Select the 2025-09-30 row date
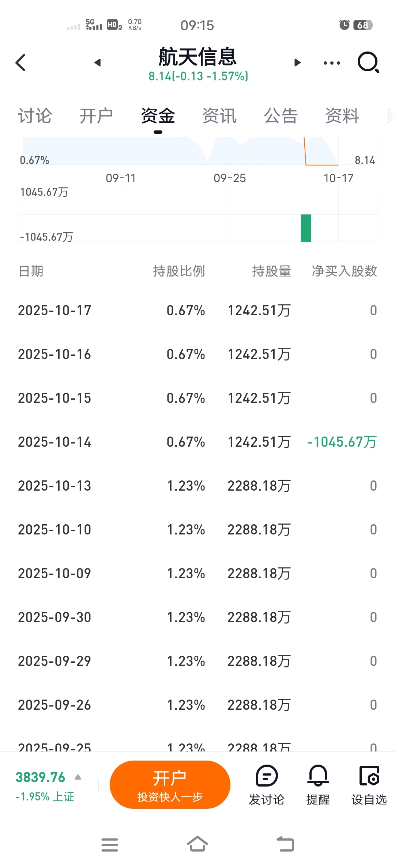This screenshot has width=395, height=868. [x=54, y=617]
